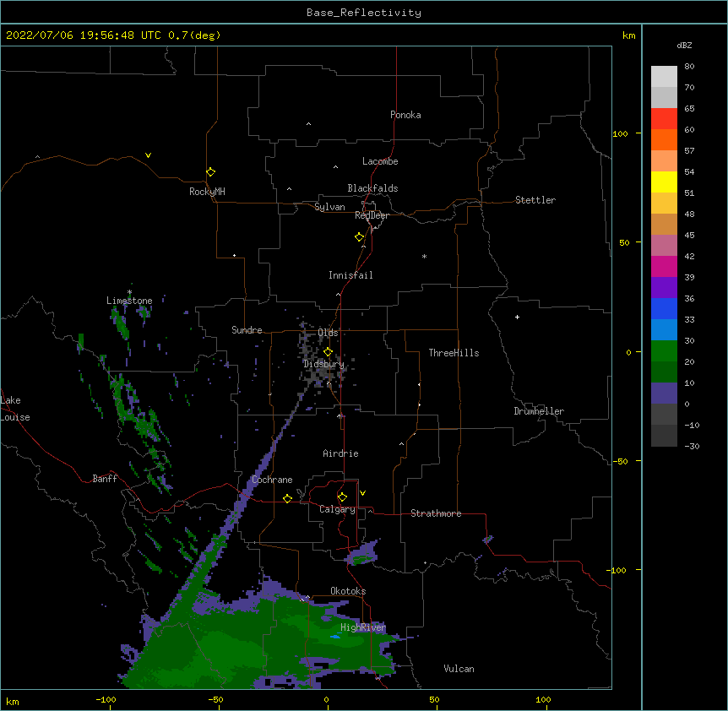Click the white plus marker north of Drumheller
This screenshot has height=711, width=728.
517,317
